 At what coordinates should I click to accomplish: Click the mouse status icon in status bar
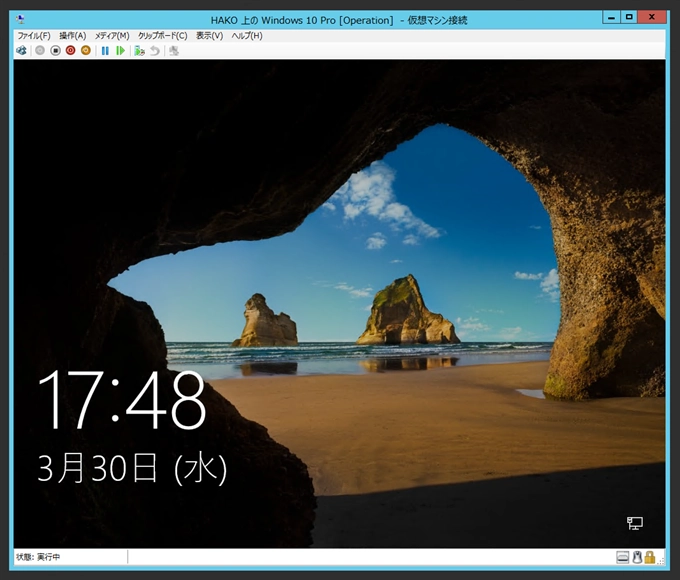(637, 557)
